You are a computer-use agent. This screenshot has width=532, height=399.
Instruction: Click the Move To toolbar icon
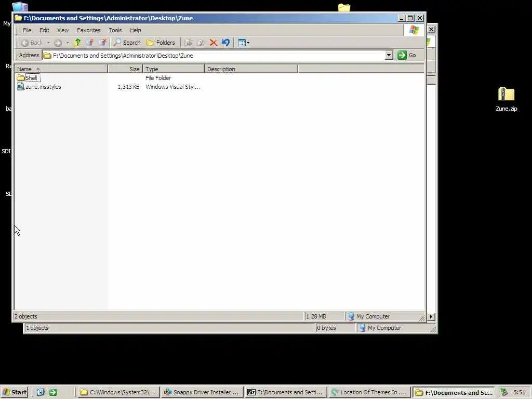[x=189, y=43]
